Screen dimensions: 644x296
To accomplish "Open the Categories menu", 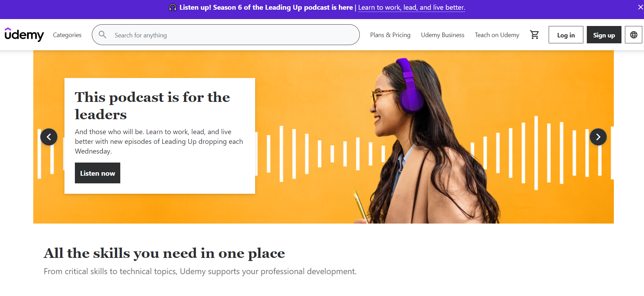I will [67, 35].
